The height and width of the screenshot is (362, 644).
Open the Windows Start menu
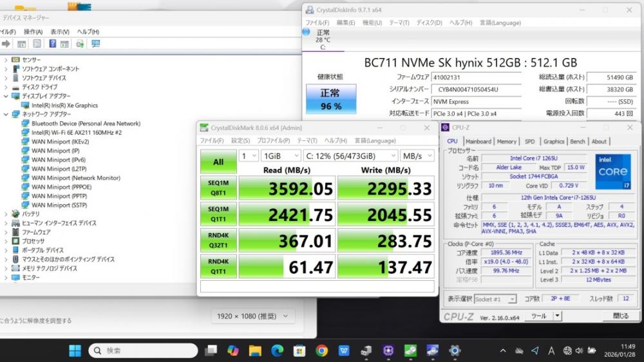point(75,350)
